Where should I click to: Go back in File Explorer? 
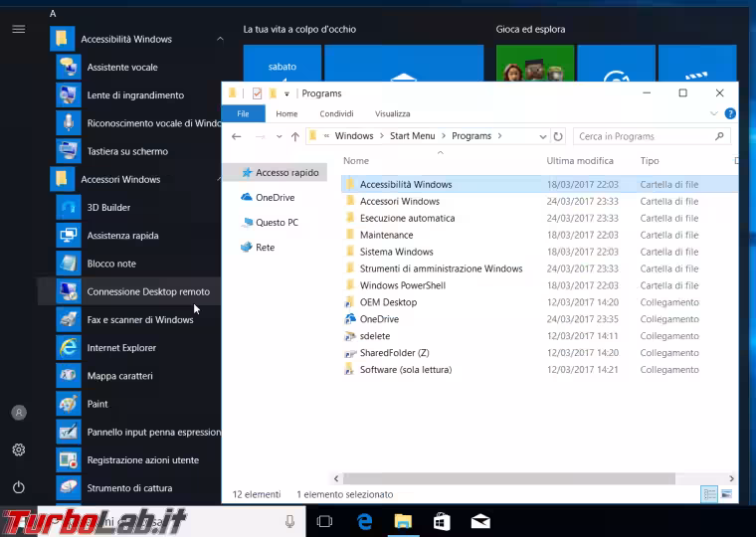click(237, 136)
